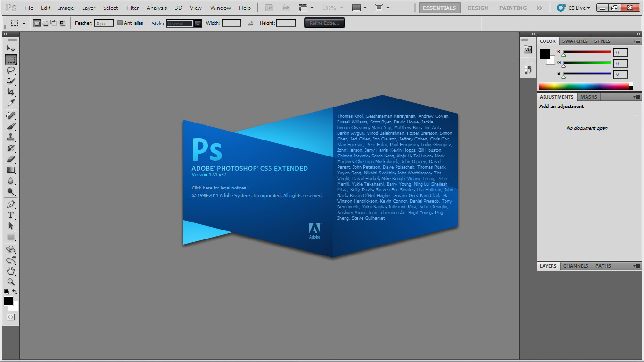Select the Lasso tool
The height and width of the screenshot is (362, 644).
(x=11, y=70)
